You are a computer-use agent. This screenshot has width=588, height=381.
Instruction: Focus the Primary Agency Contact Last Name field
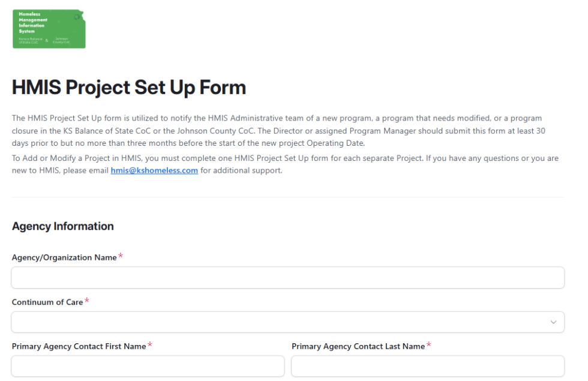[428, 366]
